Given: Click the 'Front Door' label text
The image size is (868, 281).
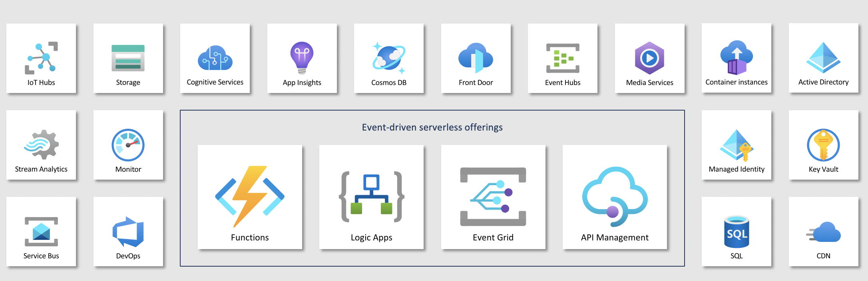Looking at the screenshot, I should (x=476, y=83).
